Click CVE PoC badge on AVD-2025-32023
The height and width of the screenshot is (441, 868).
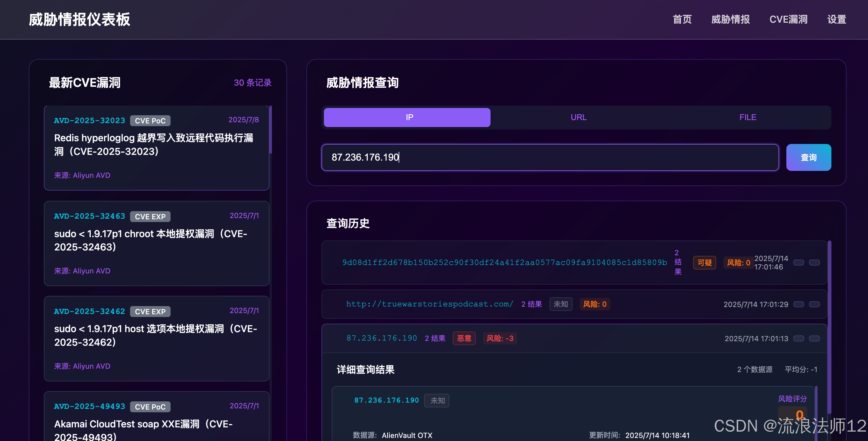150,121
